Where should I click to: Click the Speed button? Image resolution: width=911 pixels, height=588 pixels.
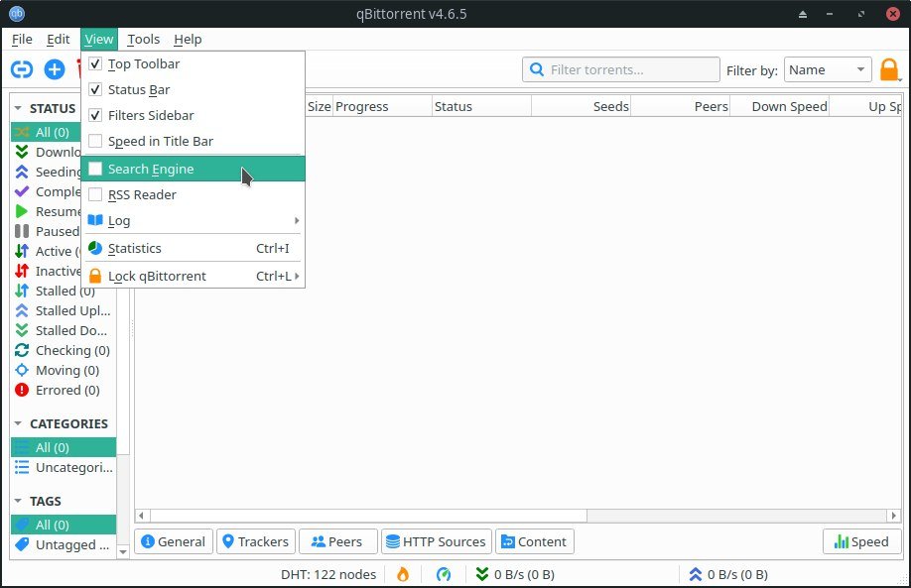point(861,541)
